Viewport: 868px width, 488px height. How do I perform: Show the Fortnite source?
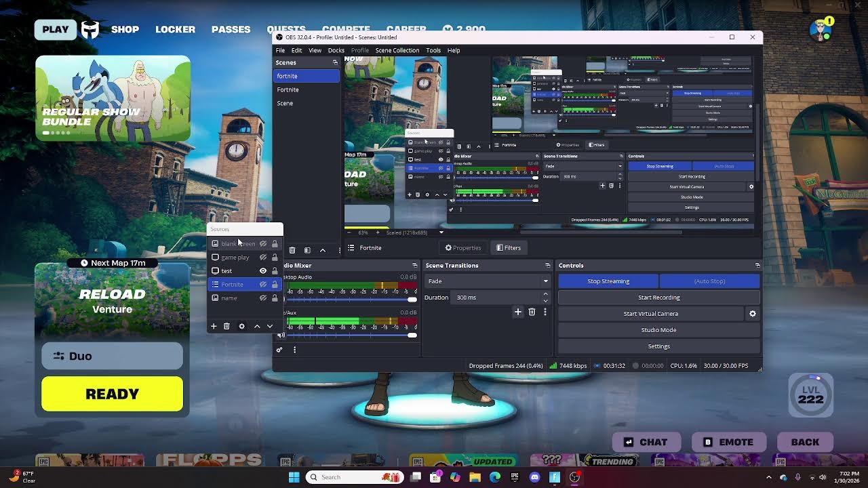click(263, 285)
